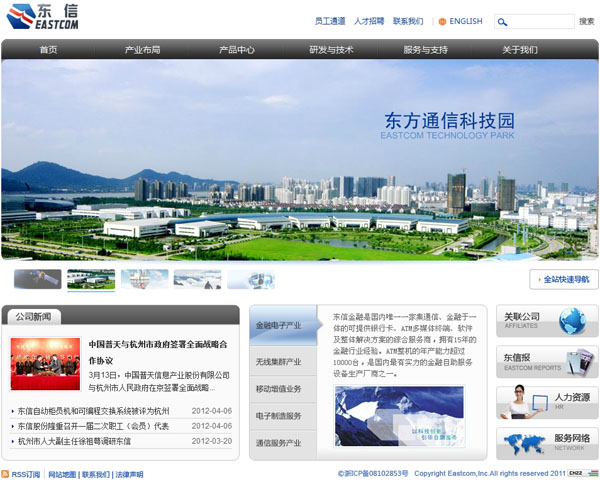Screen dimensions: 600x489
Task: Select the technology park slide thumbnail
Action: click(91, 279)
